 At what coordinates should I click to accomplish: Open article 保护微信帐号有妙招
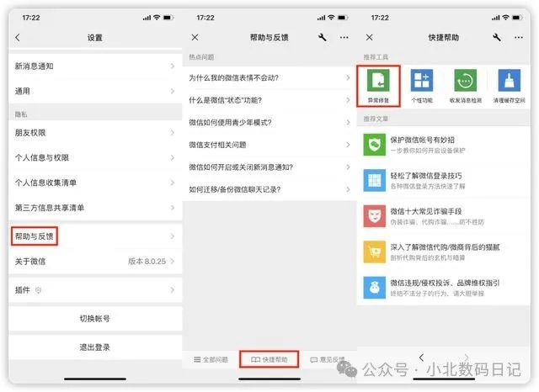(444, 145)
